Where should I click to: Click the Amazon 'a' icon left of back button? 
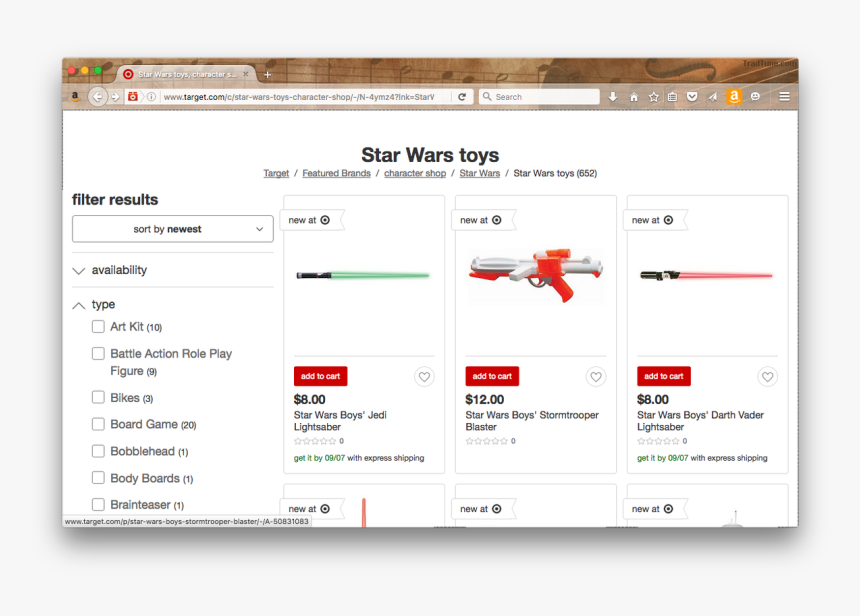tap(75, 97)
